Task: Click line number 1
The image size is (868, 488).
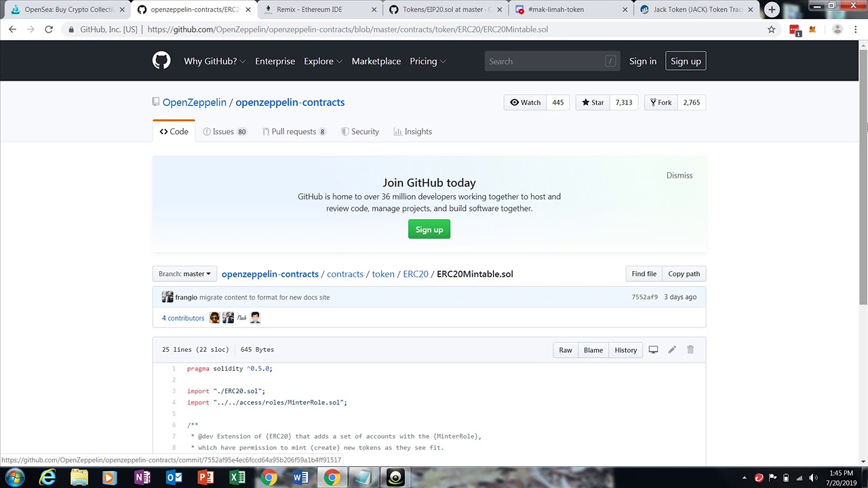Action: (x=173, y=369)
